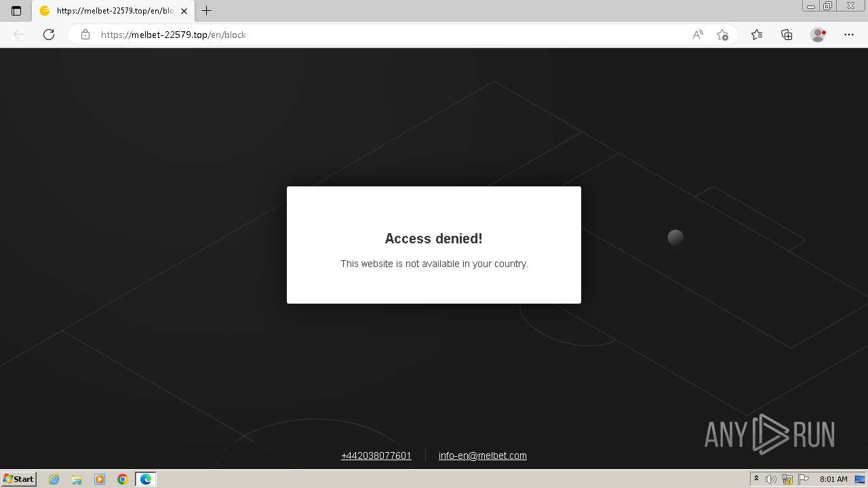Screen dimensions: 868x488
Task: Show hidden system tray icons
Action: tap(757, 479)
